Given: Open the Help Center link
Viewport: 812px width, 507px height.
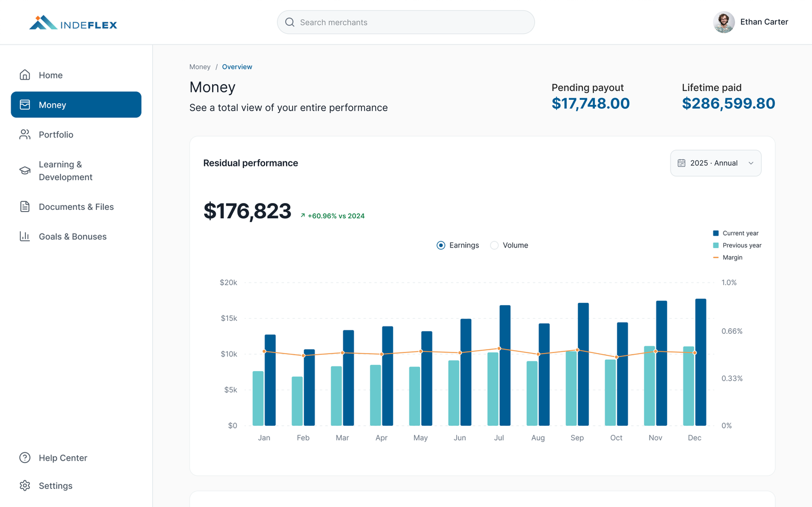Looking at the screenshot, I should coord(76,458).
